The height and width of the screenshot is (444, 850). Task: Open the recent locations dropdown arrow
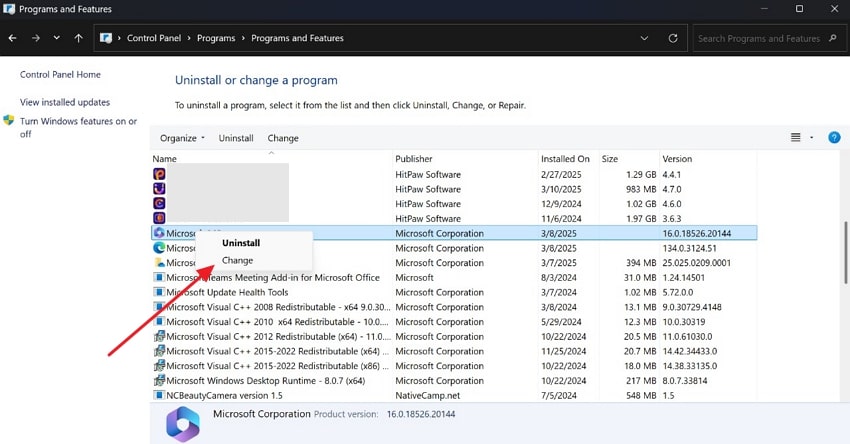click(57, 38)
